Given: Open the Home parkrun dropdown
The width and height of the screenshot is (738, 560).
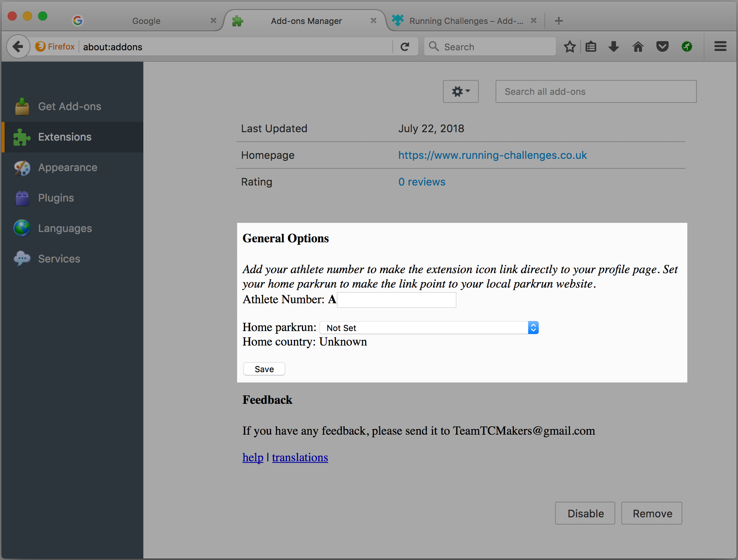Looking at the screenshot, I should pyautogui.click(x=429, y=328).
